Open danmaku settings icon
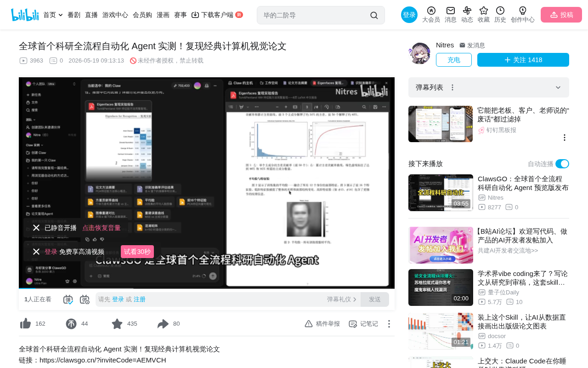The height and width of the screenshot is (368, 588). (x=85, y=299)
